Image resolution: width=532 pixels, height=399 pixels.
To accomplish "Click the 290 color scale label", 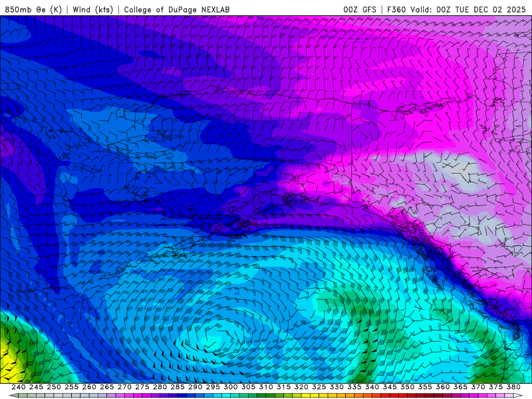I will click(195, 387).
